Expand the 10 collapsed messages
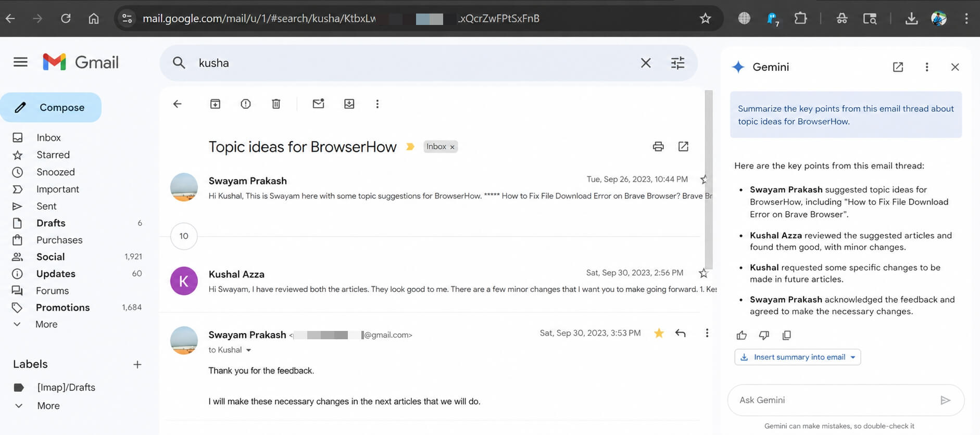 click(184, 236)
